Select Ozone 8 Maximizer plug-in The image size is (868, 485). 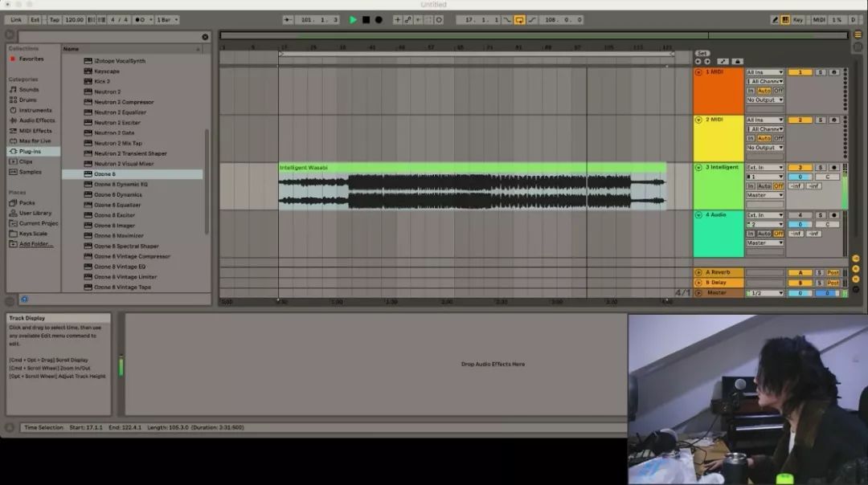119,236
